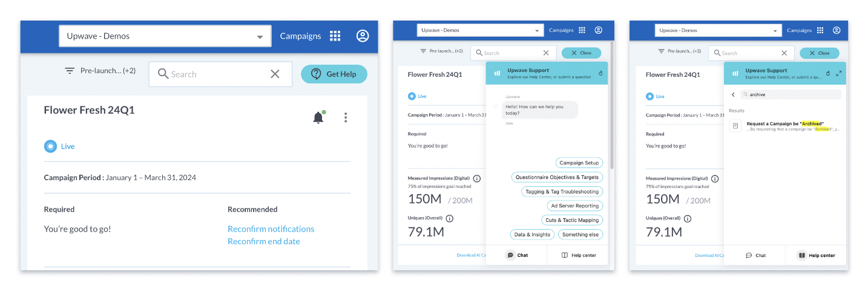Choose Questionnaire Objectives & Targets chat option
The width and height of the screenshot is (868, 295).
click(557, 177)
